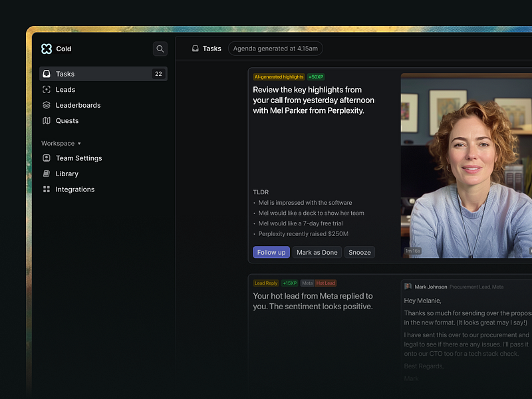532x399 pixels.
Task: Click the Team Settings person icon
Action: click(47, 158)
